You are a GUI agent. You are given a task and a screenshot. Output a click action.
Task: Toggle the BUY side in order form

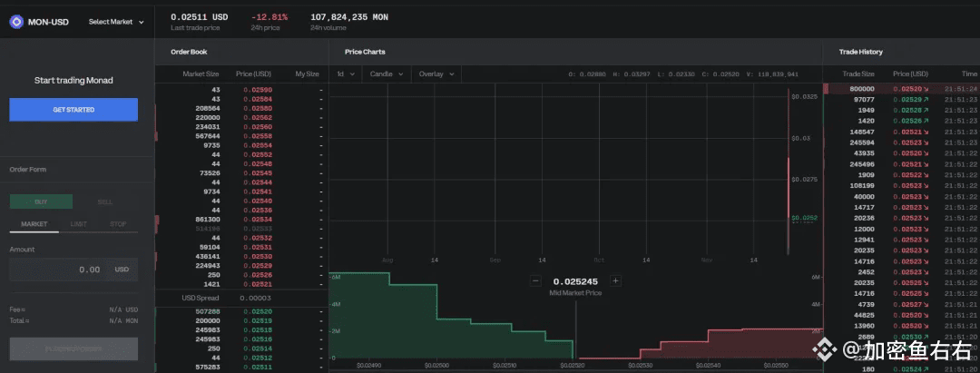point(41,201)
